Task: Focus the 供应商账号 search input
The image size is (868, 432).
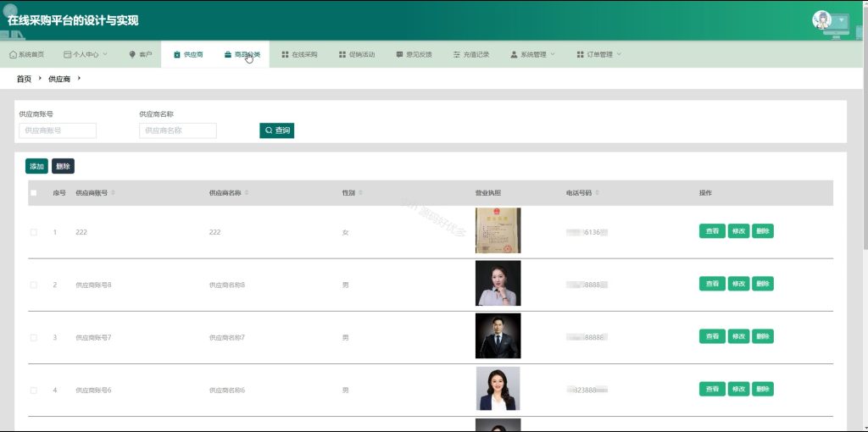Action: (58, 130)
